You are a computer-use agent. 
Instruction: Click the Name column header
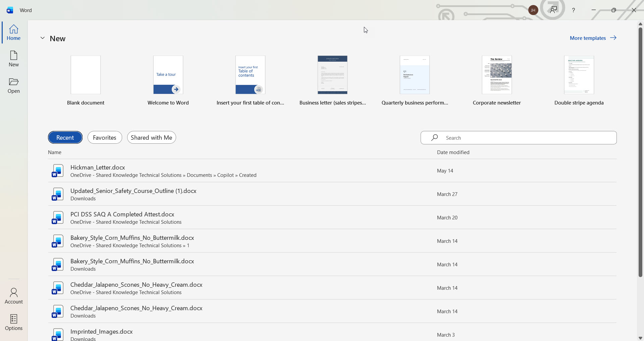(x=55, y=152)
